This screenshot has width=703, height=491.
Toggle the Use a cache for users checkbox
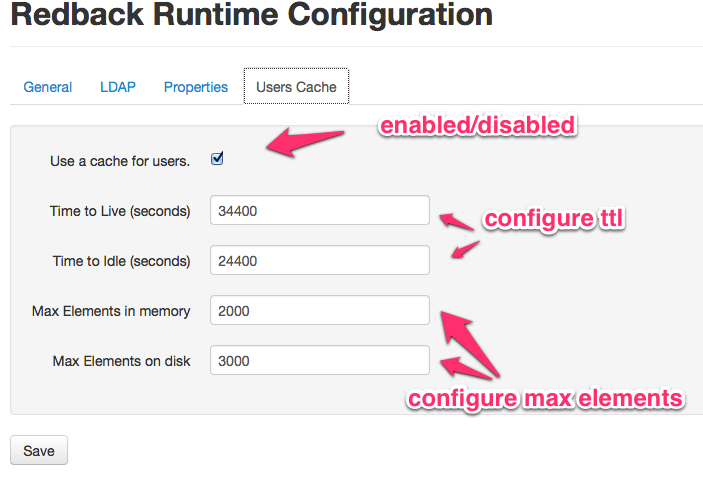point(217,159)
